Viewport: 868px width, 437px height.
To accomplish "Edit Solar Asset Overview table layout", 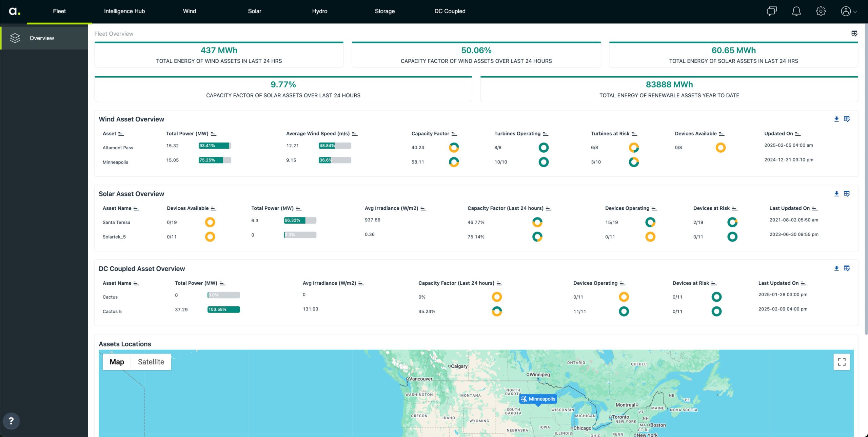I will point(847,194).
